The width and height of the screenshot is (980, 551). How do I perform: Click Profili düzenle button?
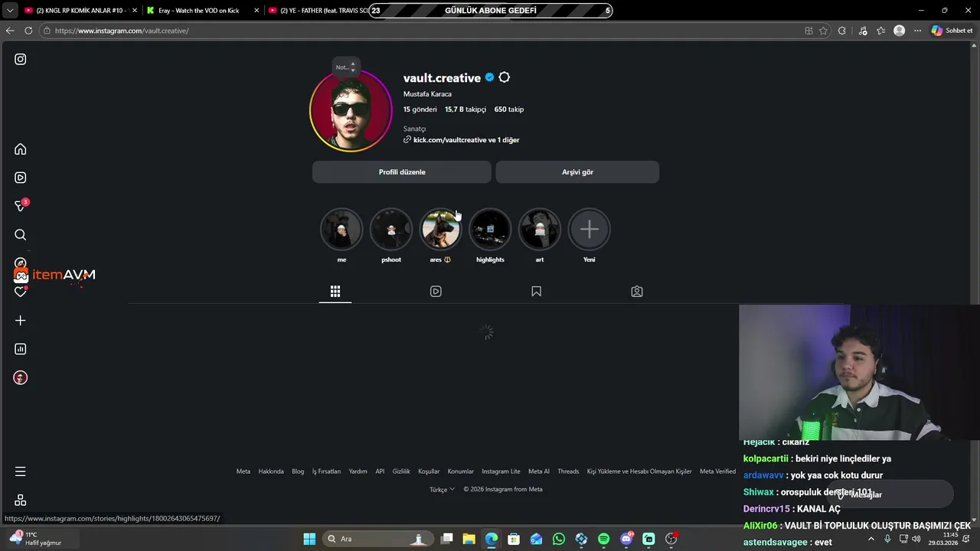click(x=402, y=172)
